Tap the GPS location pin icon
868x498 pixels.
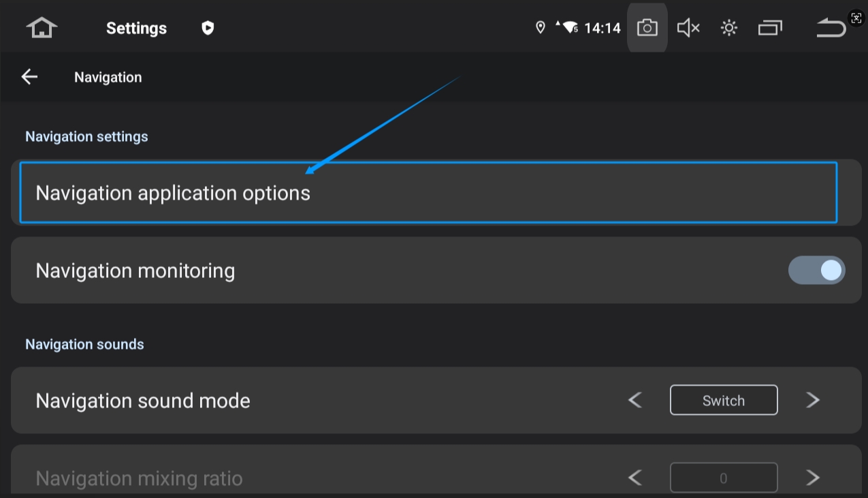pos(541,28)
